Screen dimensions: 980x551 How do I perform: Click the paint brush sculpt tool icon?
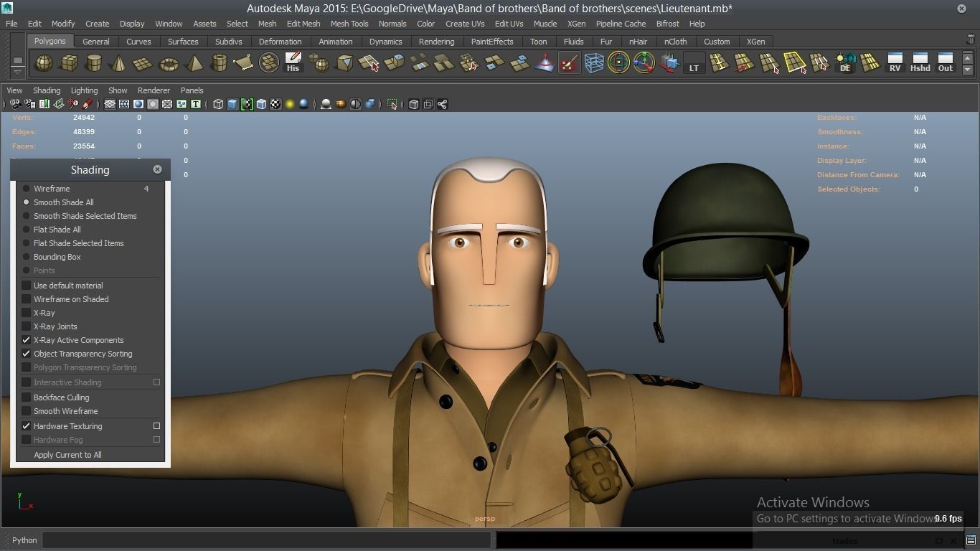click(x=569, y=63)
